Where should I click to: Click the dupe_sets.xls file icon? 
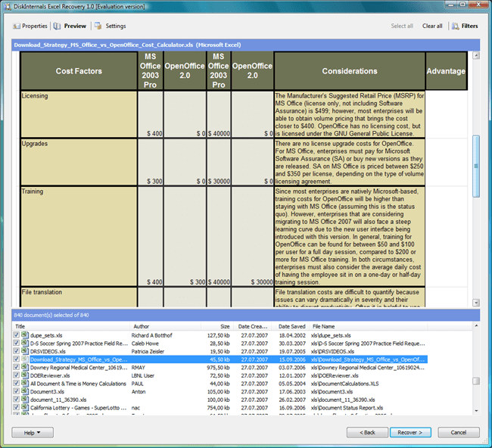[x=25, y=334]
